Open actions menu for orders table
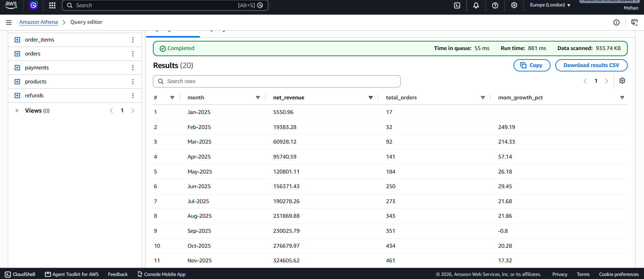Image resolution: width=644 pixels, height=279 pixels. (x=133, y=54)
